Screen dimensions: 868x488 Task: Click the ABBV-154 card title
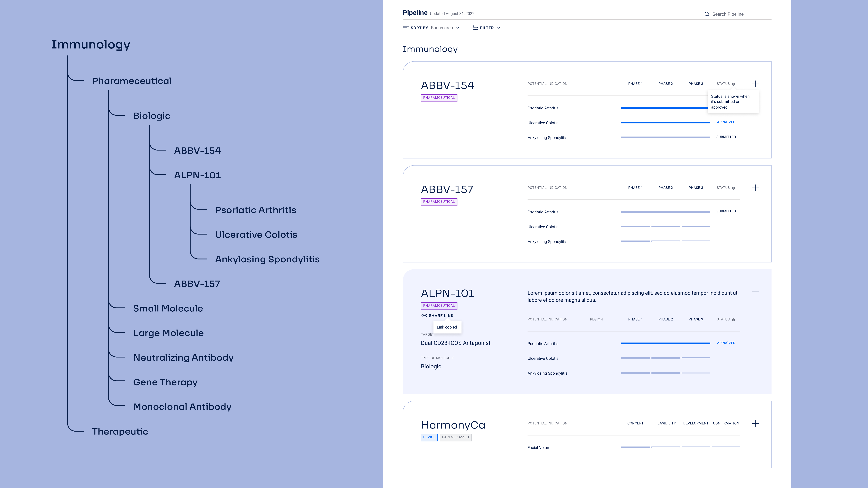(x=447, y=85)
